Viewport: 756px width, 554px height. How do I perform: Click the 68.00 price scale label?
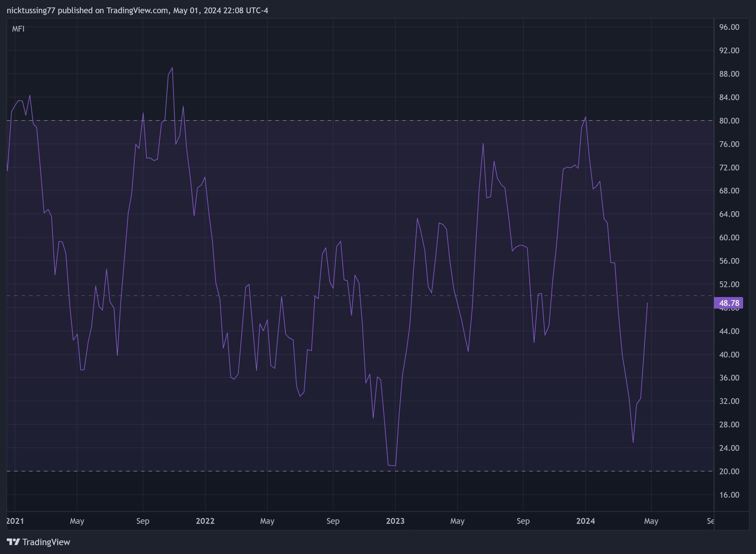click(729, 191)
